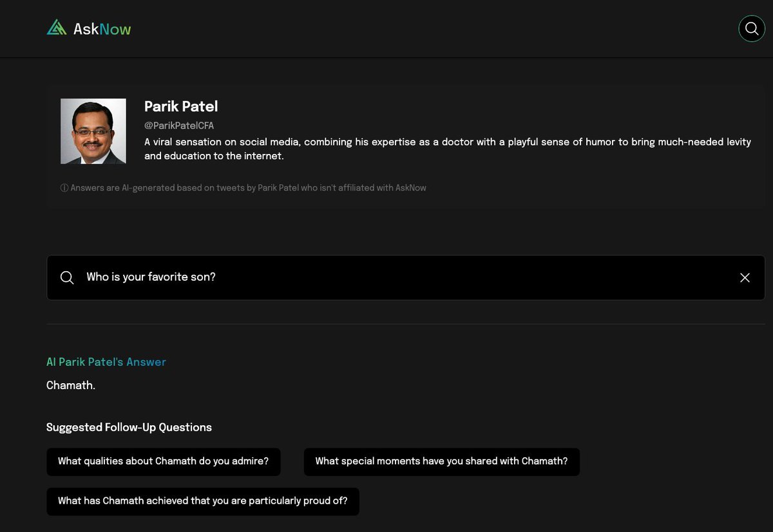Click the 'Suggested Follow-Up Questions' heading
The width and height of the screenshot is (773, 532).
(129, 428)
